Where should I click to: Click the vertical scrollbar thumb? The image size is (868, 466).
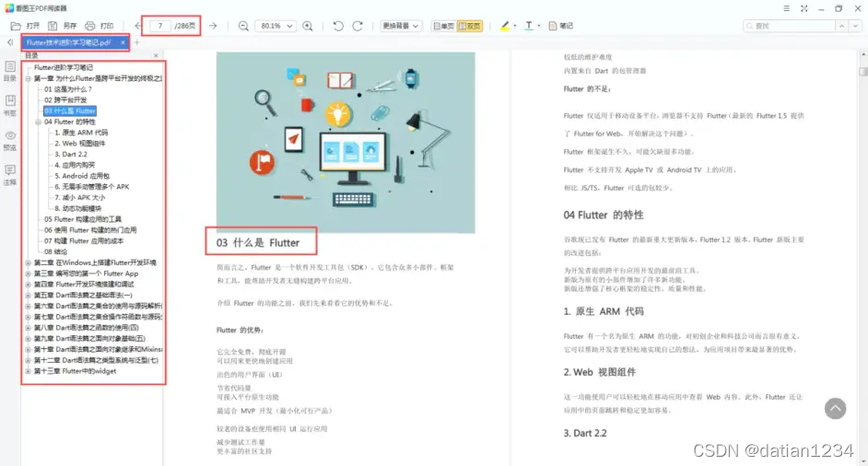(x=863, y=72)
